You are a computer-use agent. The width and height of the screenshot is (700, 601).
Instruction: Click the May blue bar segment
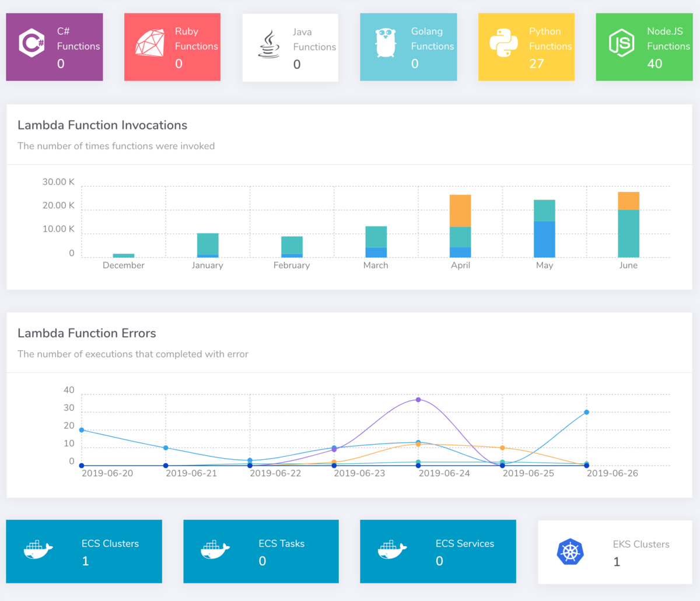pos(544,239)
